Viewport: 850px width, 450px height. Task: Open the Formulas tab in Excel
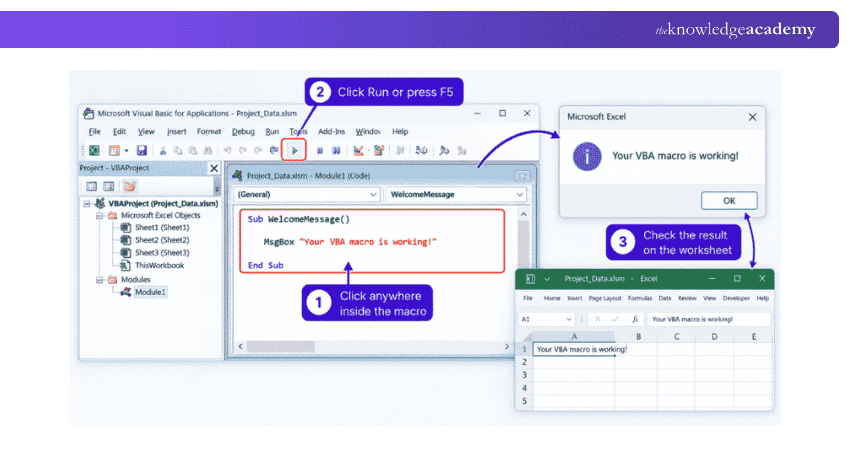point(640,298)
